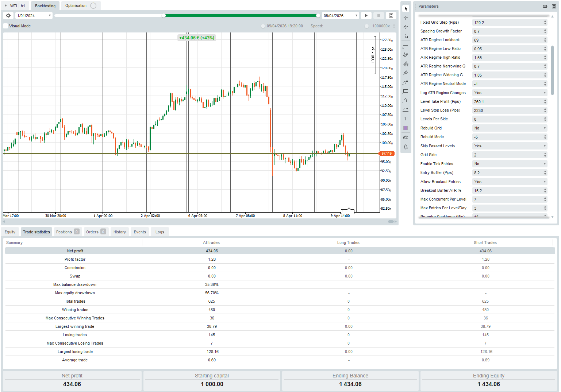Click the save results button

click(x=390, y=15)
